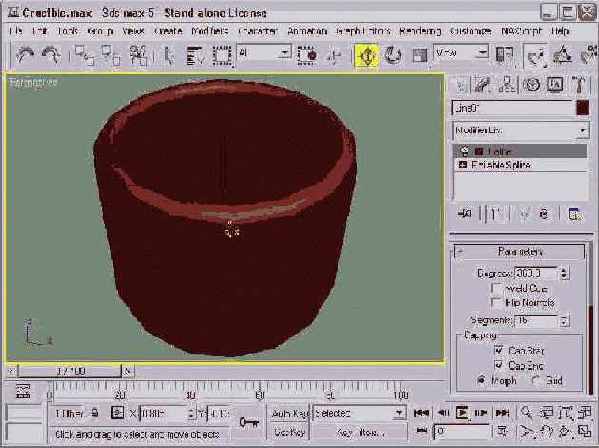The width and height of the screenshot is (599, 448).
Task: Click the large key Set Keys icon
Action: click(249, 422)
